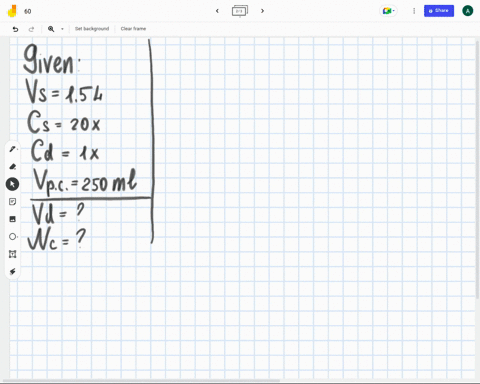Click the vertical scrollbar on the right
This screenshot has width=480, height=384.
pos(477,170)
